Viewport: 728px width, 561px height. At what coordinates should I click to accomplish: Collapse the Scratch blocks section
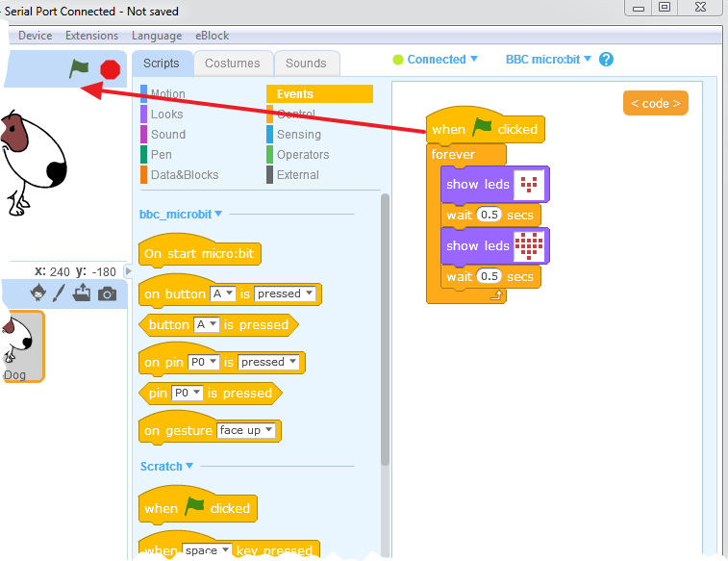click(x=166, y=467)
